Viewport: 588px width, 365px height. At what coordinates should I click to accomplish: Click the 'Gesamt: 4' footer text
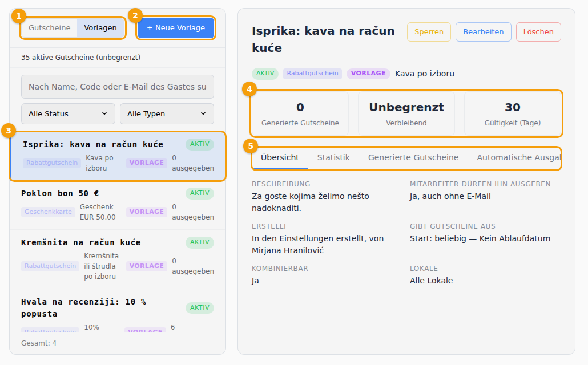[x=39, y=343]
